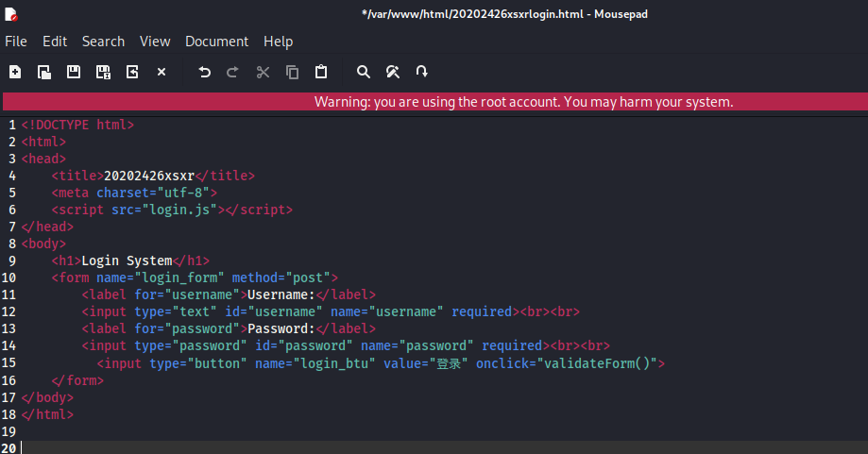Click the root account warning banner
868x454 pixels.
click(435, 102)
